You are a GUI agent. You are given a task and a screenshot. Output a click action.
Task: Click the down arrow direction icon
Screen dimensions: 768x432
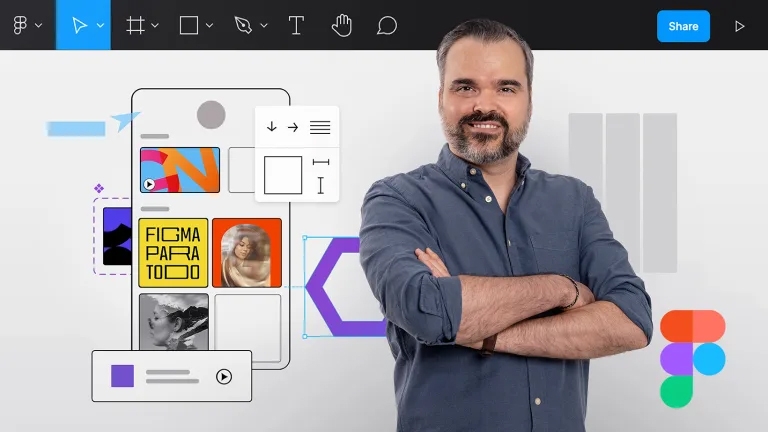tap(271, 127)
